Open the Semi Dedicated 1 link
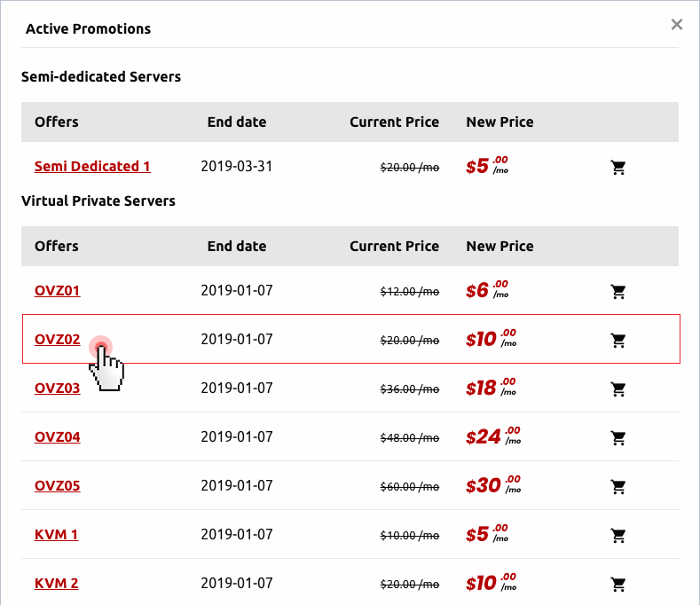Image resolution: width=700 pixels, height=605 pixels. point(92,166)
